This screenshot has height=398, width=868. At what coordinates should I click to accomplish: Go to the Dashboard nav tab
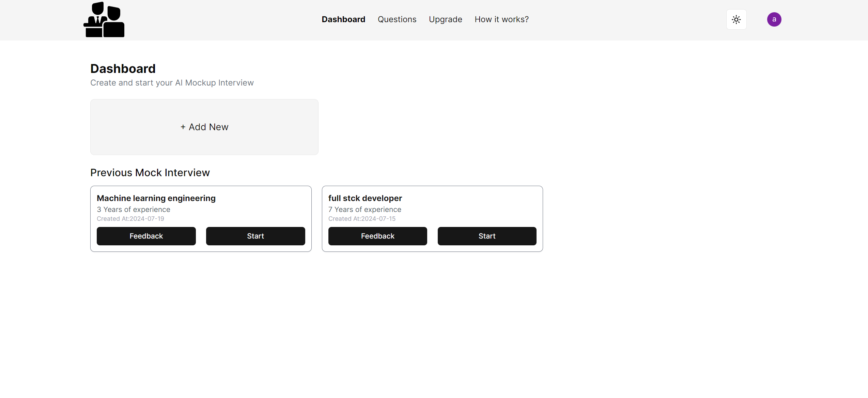pos(343,19)
